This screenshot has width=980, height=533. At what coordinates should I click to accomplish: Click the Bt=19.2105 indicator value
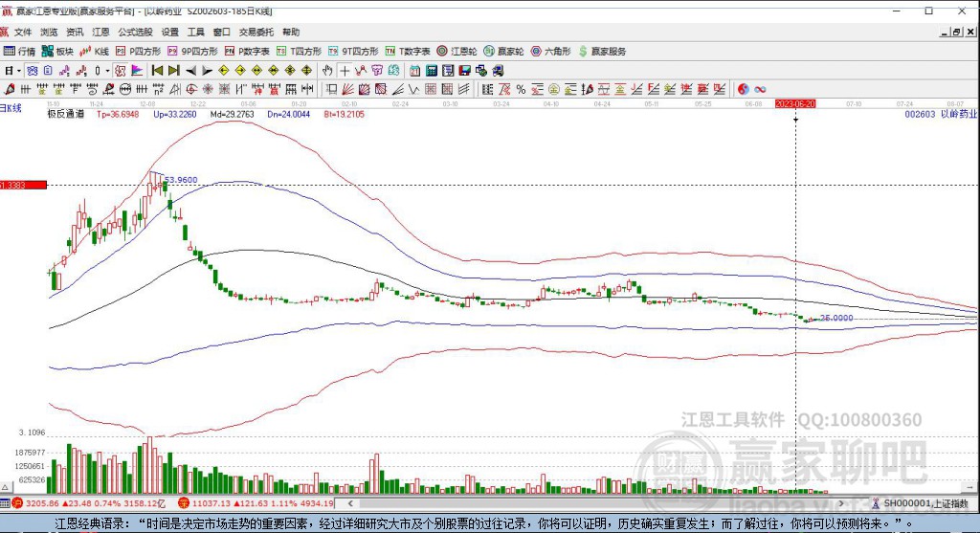pyautogui.click(x=345, y=114)
